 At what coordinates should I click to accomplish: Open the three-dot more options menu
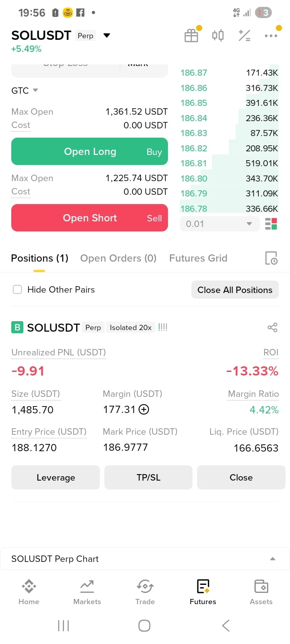271,36
